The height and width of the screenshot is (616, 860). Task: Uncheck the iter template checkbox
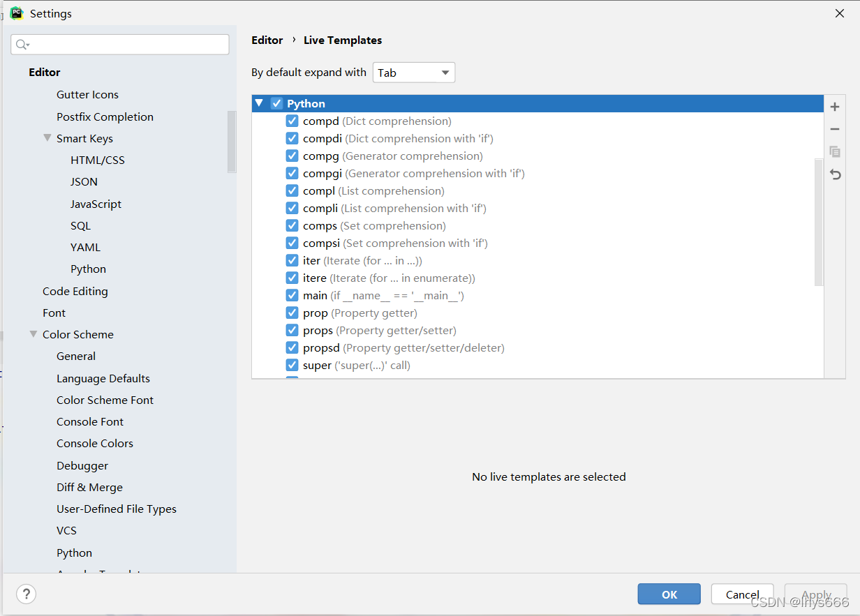292,260
